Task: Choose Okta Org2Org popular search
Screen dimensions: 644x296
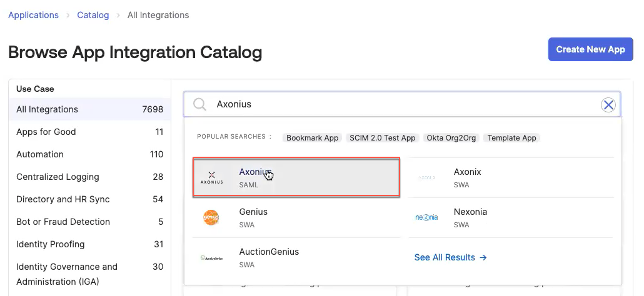Action: tap(451, 138)
